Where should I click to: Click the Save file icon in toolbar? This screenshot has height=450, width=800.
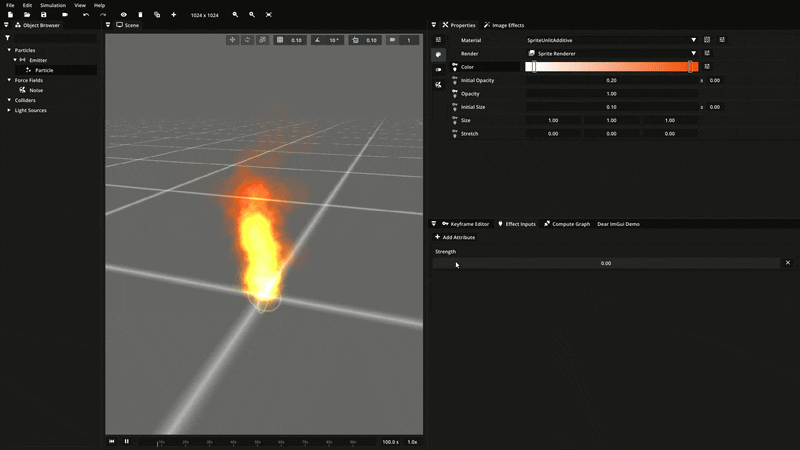pos(44,15)
